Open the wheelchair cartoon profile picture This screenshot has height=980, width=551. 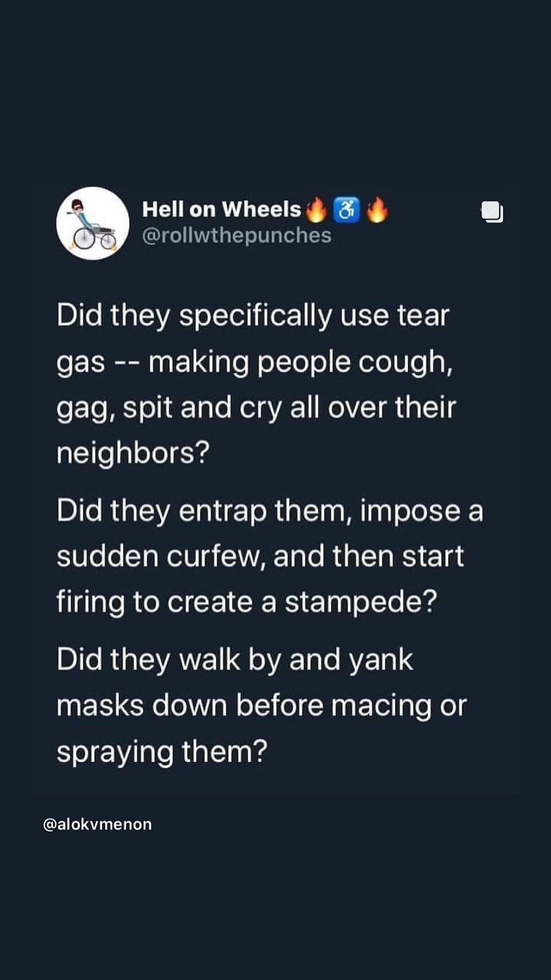coord(93,223)
